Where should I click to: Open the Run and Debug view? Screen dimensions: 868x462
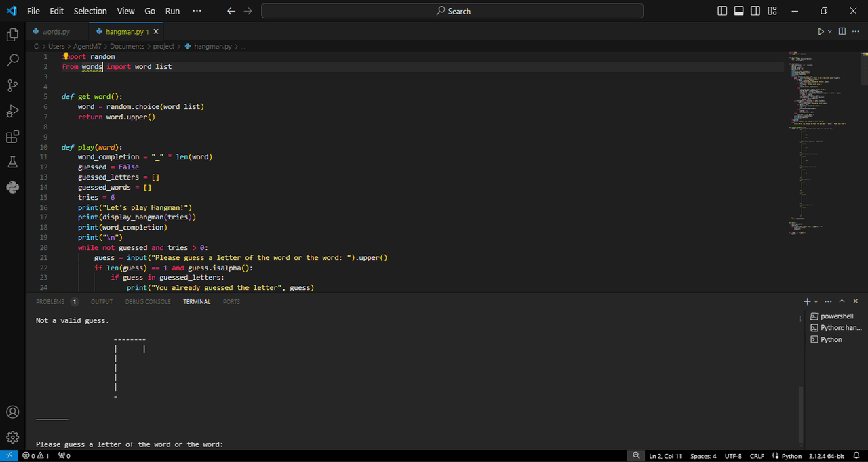[12, 111]
